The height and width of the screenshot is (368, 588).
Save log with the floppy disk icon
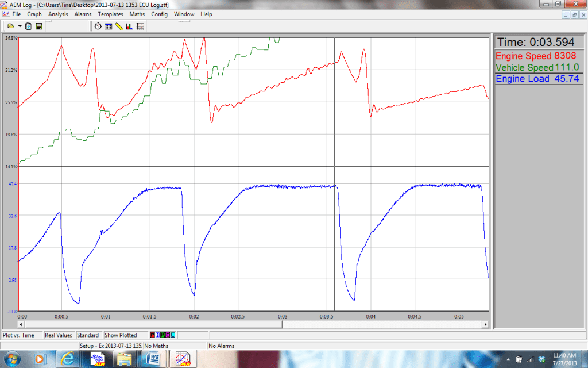(38, 26)
